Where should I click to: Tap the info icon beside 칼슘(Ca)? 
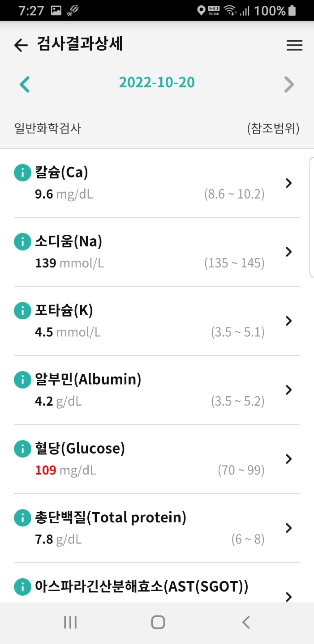pos(22,173)
